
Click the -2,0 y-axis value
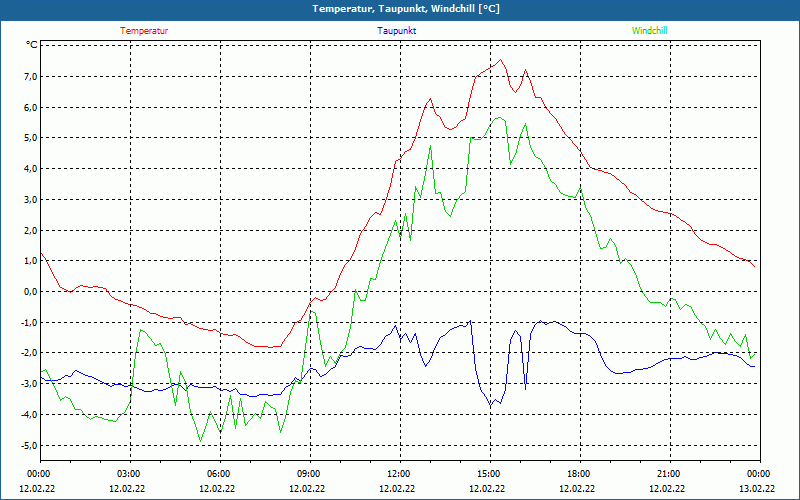point(30,353)
